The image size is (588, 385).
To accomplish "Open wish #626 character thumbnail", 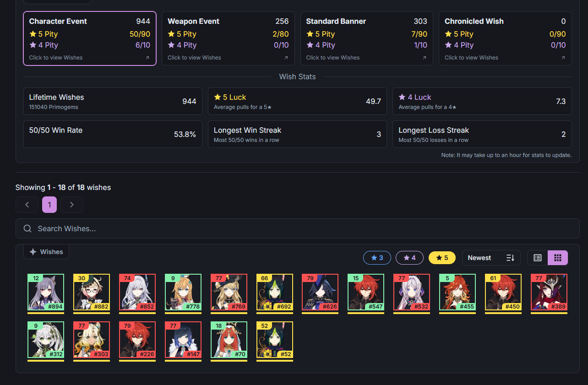I will (321, 292).
